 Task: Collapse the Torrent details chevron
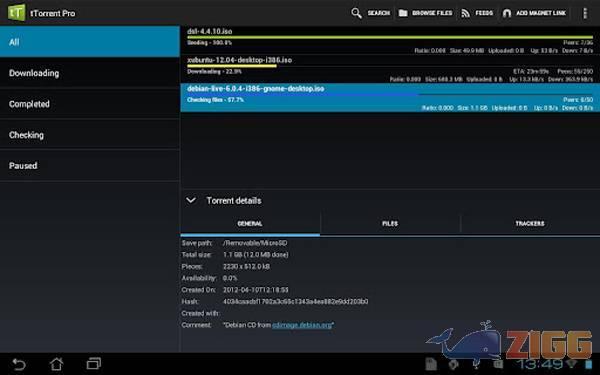pos(191,200)
